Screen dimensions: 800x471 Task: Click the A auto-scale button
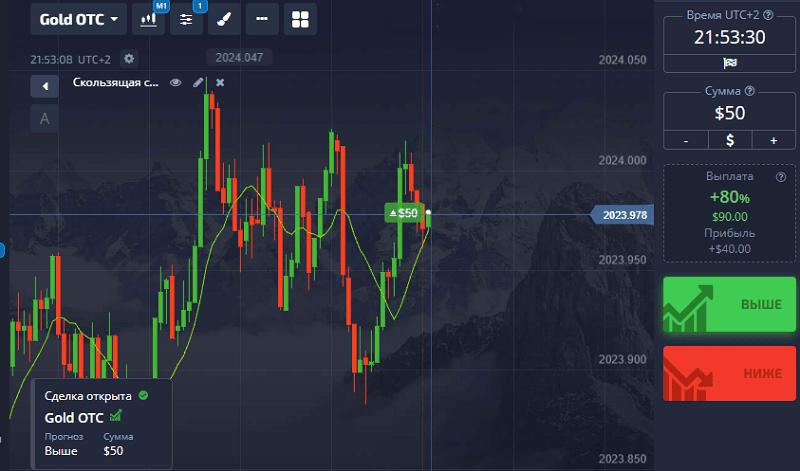(x=44, y=119)
